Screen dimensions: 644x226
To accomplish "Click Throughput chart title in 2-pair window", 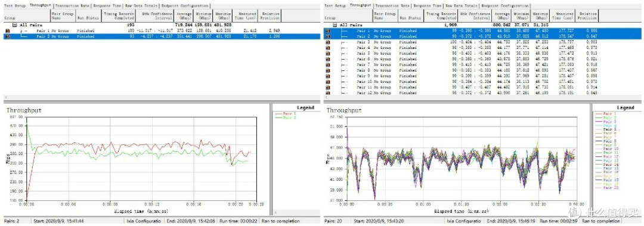I will [24, 110].
